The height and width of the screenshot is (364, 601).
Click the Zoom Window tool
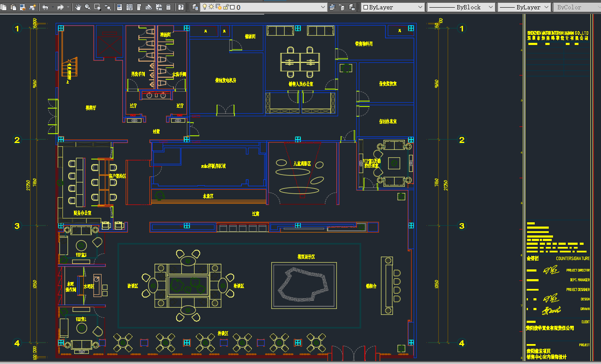(x=98, y=7)
